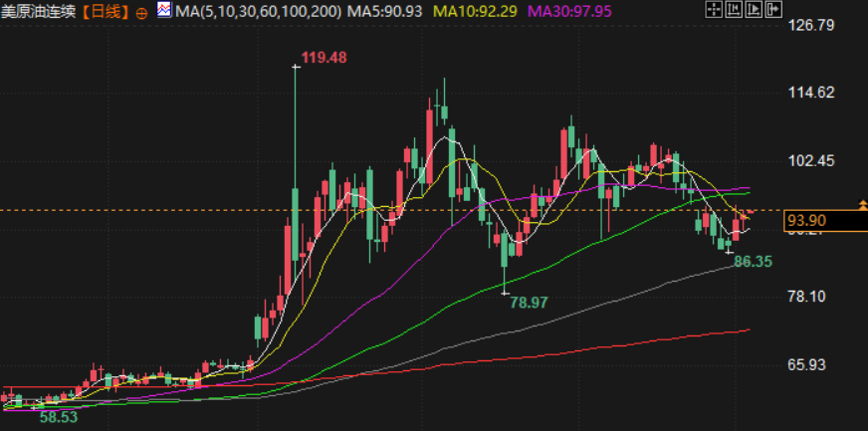Click the orange arrow marker beside 93.90
Screen dimensions: 868x431
(862, 206)
